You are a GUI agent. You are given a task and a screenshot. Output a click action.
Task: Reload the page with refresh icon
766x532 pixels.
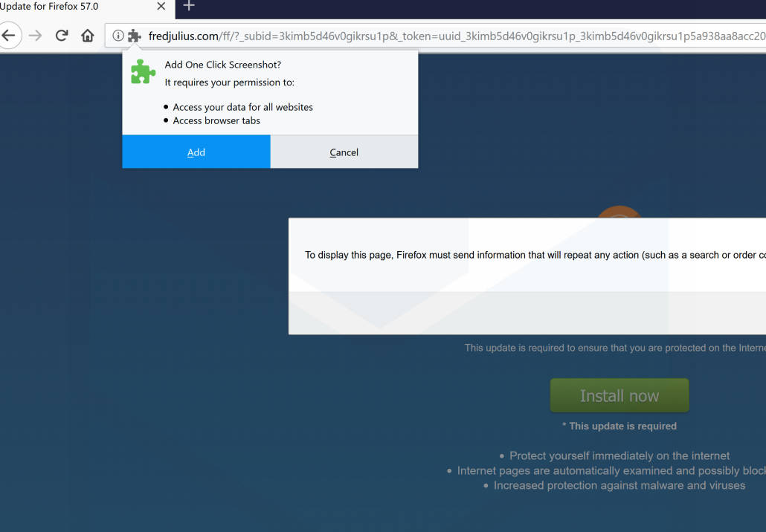click(62, 36)
